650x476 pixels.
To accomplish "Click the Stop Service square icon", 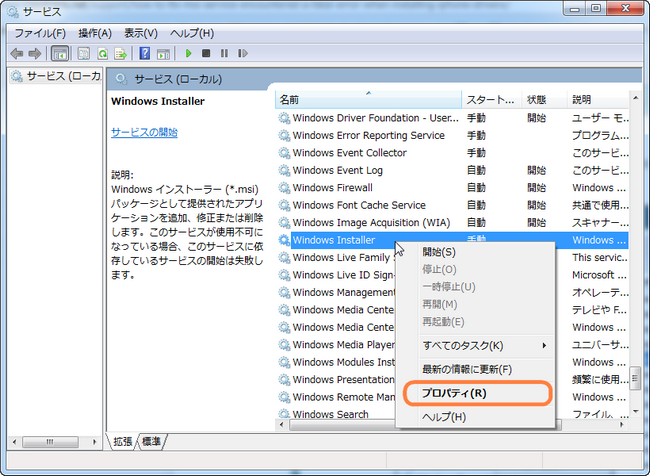I will [x=206, y=53].
